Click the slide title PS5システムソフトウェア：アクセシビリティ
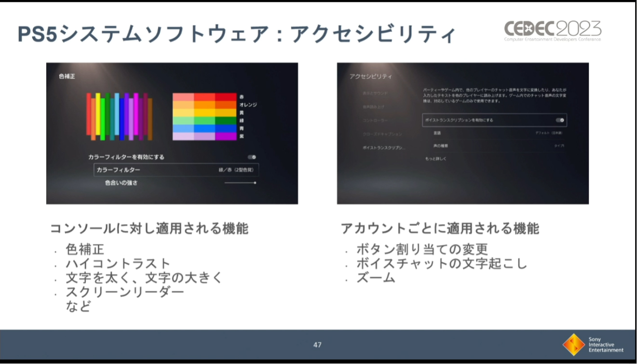 [237, 34]
